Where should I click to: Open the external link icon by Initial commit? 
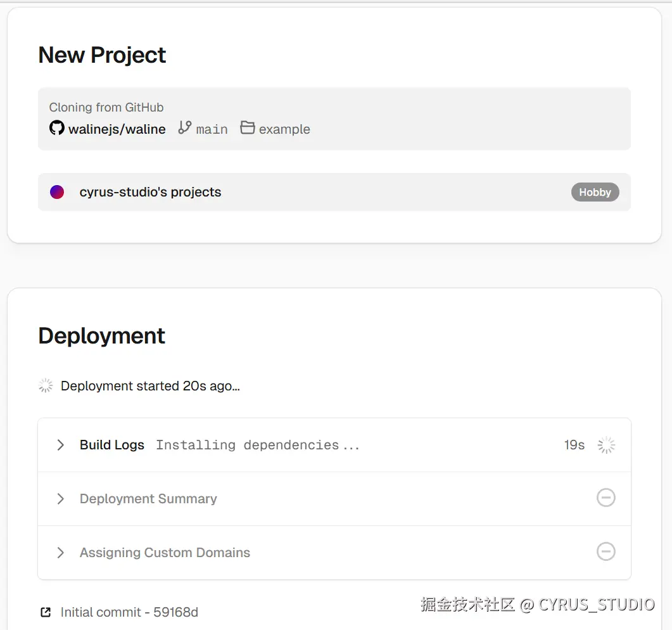pos(46,612)
